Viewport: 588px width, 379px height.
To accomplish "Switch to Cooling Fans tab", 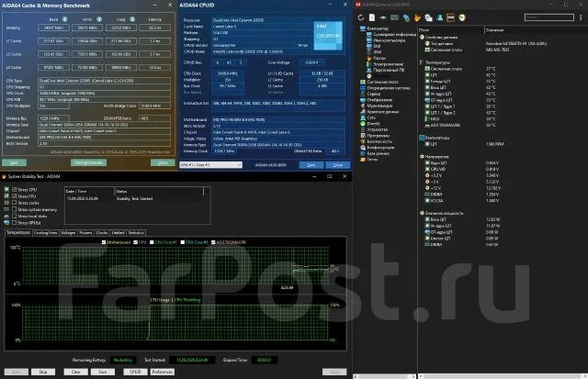I will coord(45,233).
